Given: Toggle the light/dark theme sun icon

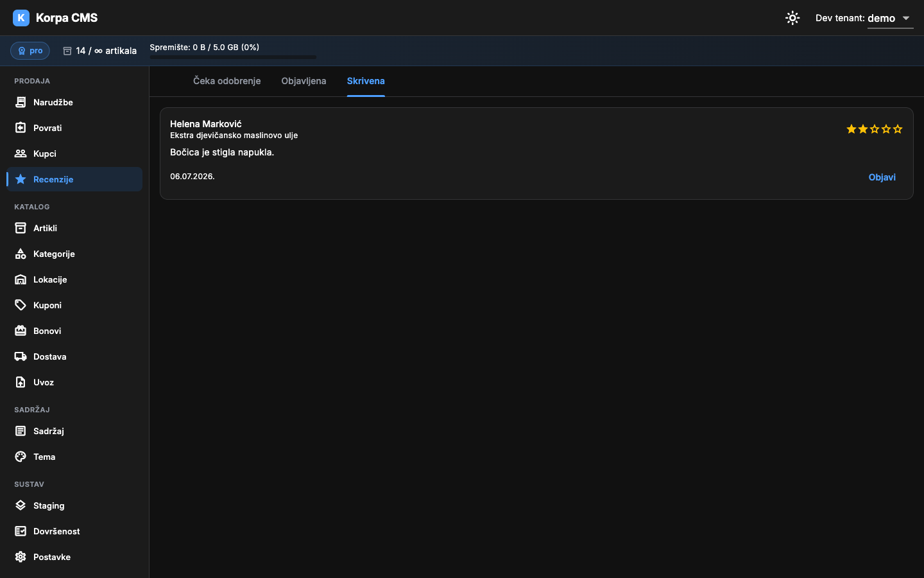Looking at the screenshot, I should (792, 18).
